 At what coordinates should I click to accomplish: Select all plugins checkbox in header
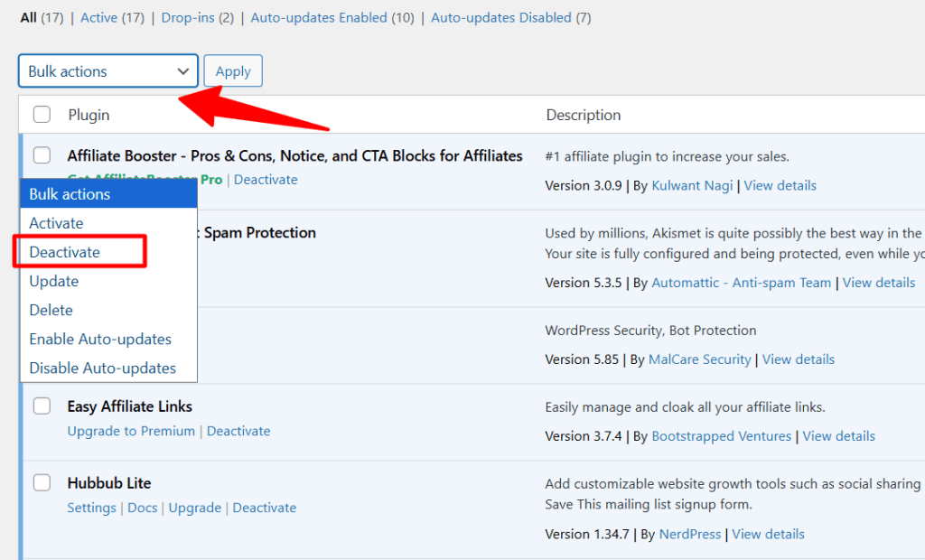click(x=42, y=115)
